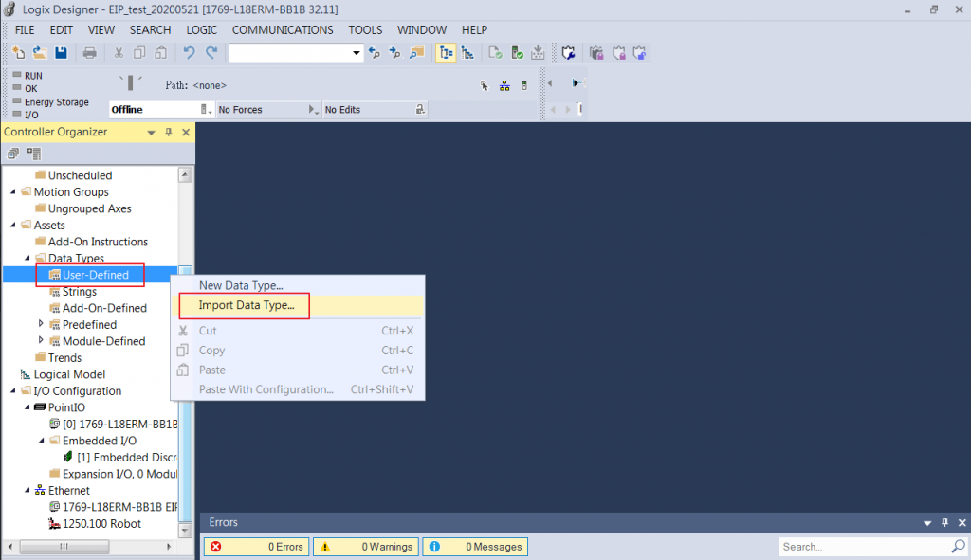Expand the Predefined data types node
Image resolution: width=971 pixels, height=560 pixels.
point(41,324)
